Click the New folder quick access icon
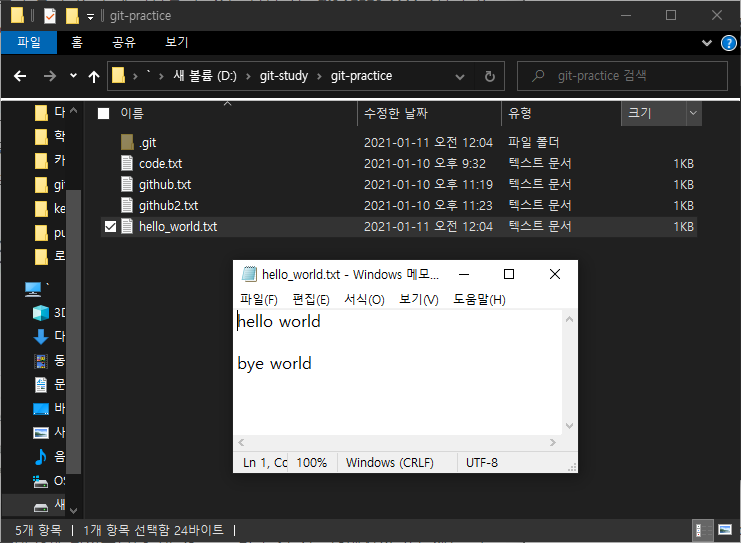The width and height of the screenshot is (741, 543). point(72,16)
